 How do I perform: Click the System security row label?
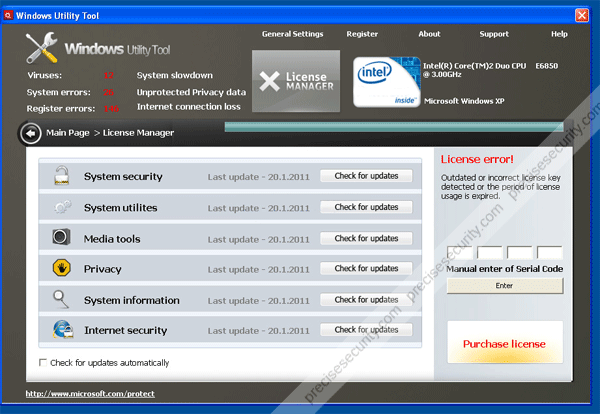pyautogui.click(x=123, y=176)
